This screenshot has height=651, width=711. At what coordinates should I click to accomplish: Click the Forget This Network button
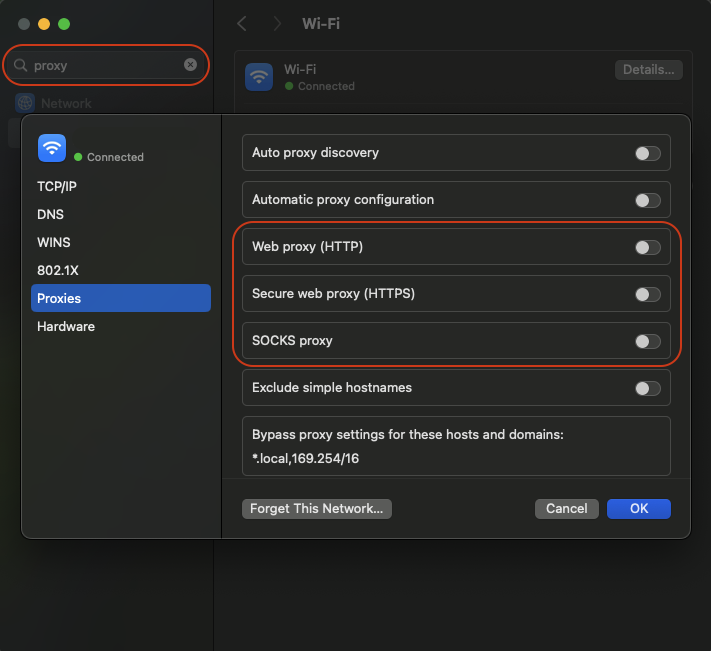pyautogui.click(x=316, y=509)
